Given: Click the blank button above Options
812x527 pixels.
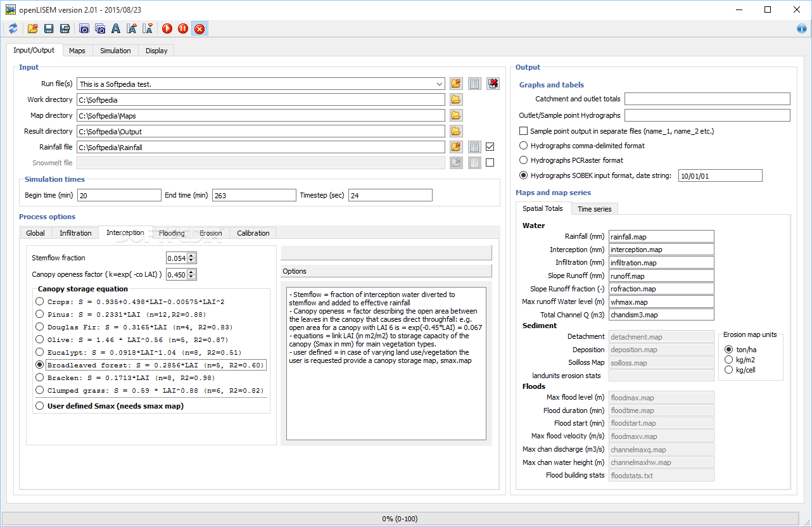Looking at the screenshot, I should 386,253.
